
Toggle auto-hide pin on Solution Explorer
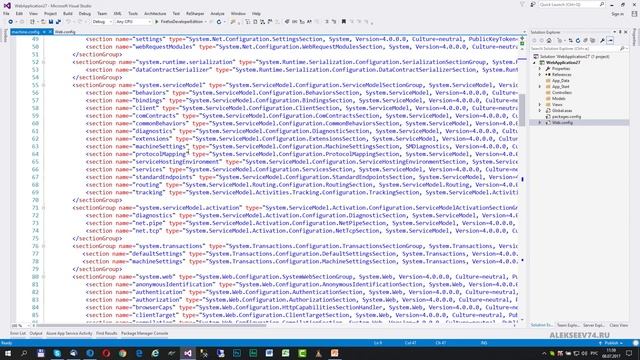point(620,32)
